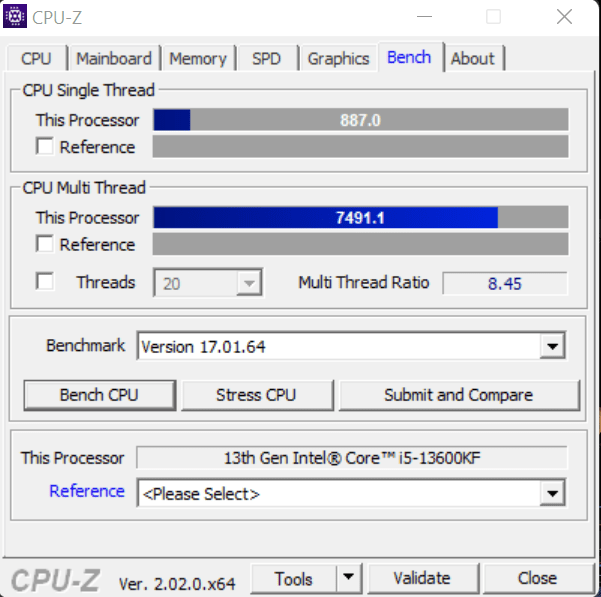This screenshot has height=597, width=601.
Task: Open the SPD tab
Action: 266,59
